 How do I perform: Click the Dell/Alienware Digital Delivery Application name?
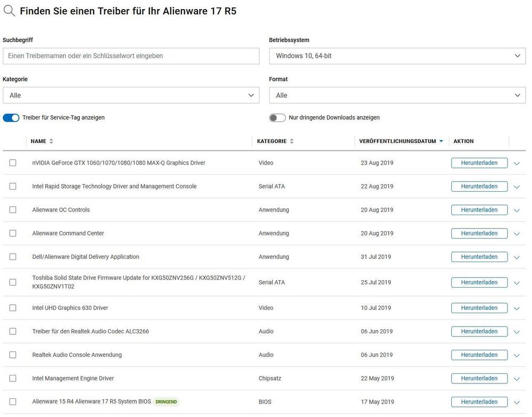point(86,257)
